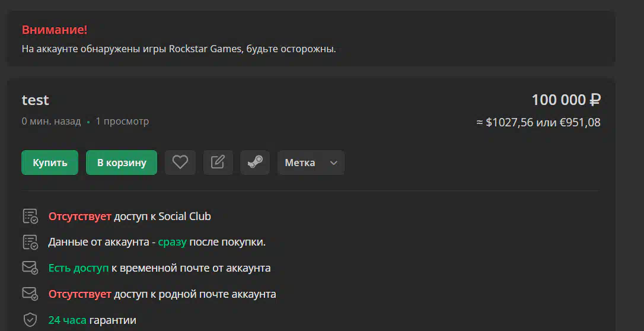Click the shield icon beside 24 часа гарантии
Screen dimensions: 644x331
click(30, 320)
